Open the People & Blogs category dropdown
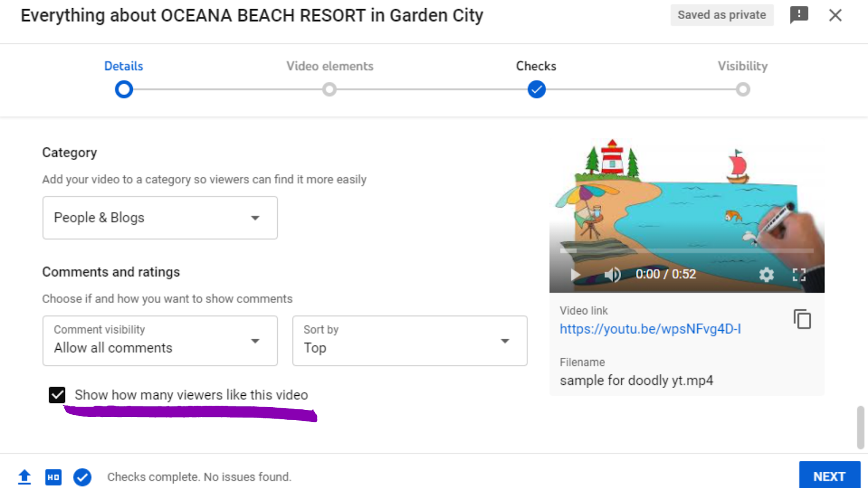This screenshot has height=488, width=868. pos(160,217)
